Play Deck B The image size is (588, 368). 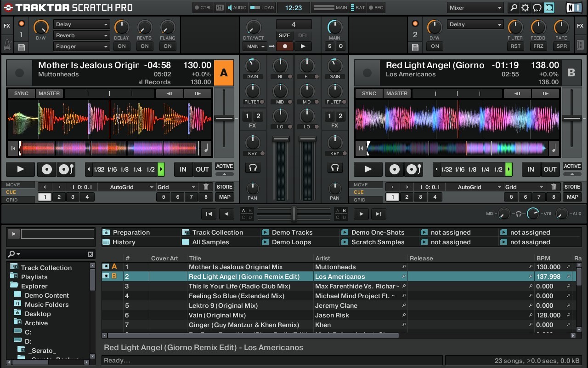pos(368,169)
